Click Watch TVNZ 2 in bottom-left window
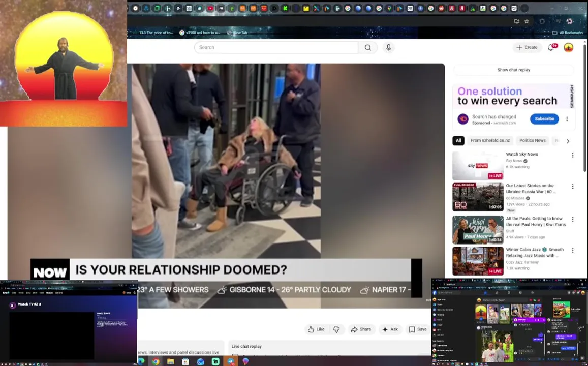Screen dimensions: 588x366 29,304
